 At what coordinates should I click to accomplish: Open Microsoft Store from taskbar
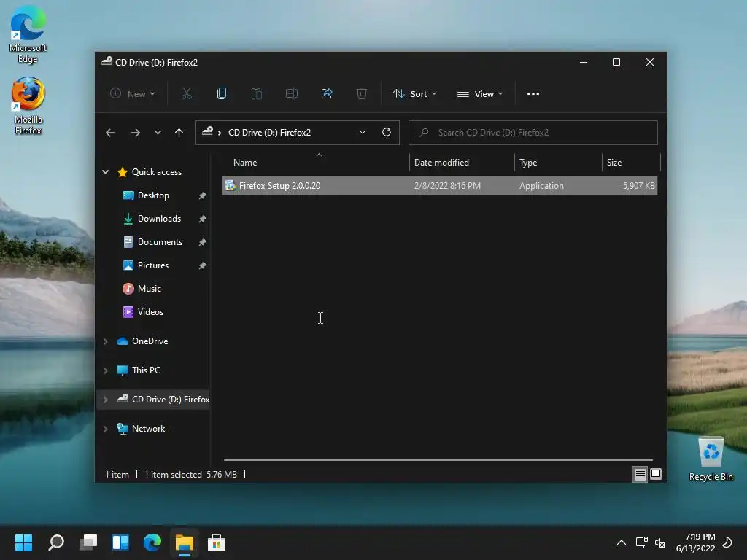coord(216,542)
